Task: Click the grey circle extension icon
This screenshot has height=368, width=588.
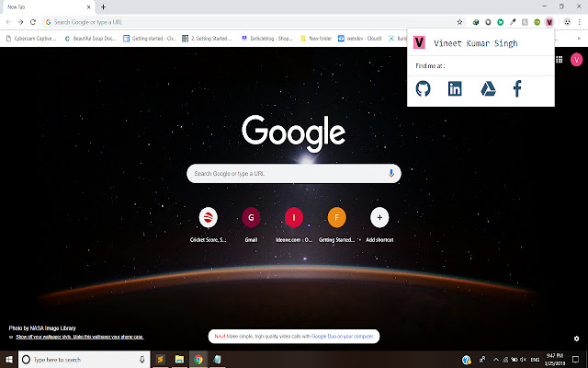Action: click(488, 22)
